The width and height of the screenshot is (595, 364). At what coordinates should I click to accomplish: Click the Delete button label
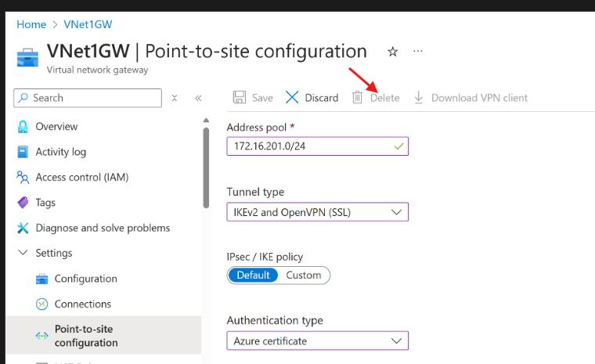tap(384, 98)
